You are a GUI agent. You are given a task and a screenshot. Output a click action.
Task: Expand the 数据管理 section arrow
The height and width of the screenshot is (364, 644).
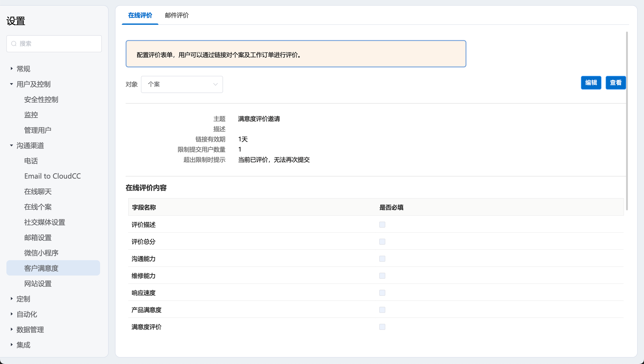click(x=12, y=330)
